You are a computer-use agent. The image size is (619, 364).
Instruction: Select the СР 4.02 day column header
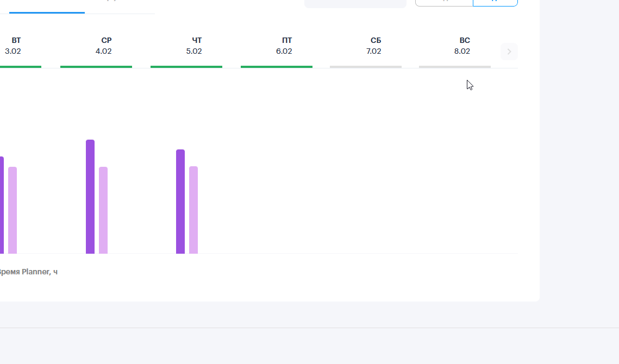(104, 46)
